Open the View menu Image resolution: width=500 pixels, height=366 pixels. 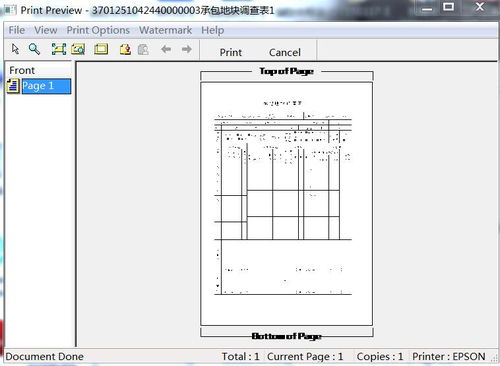[46, 30]
